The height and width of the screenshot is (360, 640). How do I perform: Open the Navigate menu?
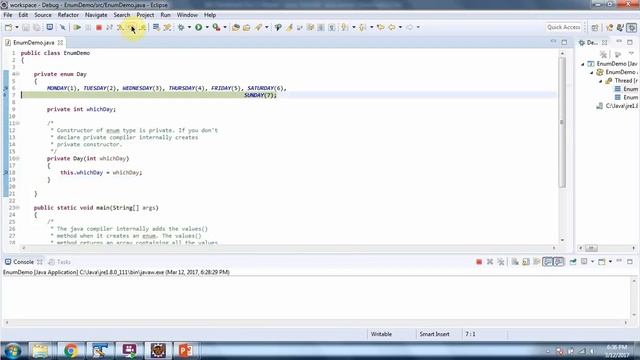(96, 15)
